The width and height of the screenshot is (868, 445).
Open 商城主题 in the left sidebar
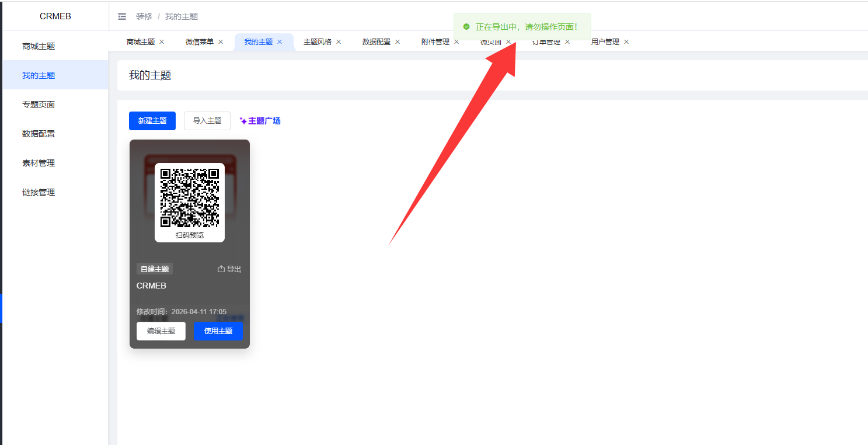point(39,46)
